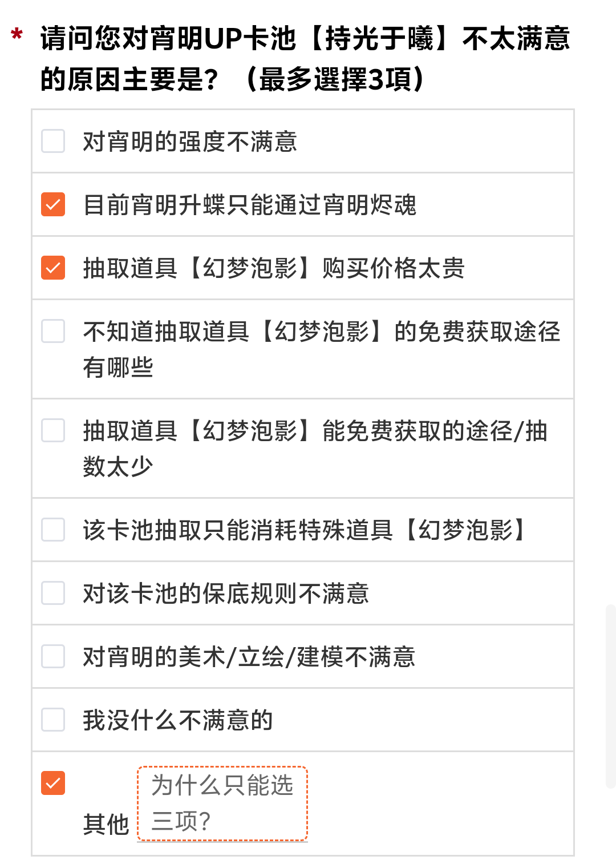Click the label text 抽取道具【幻梦泡影】购买价格太贵
This screenshot has height=868, width=616.
[274, 268]
